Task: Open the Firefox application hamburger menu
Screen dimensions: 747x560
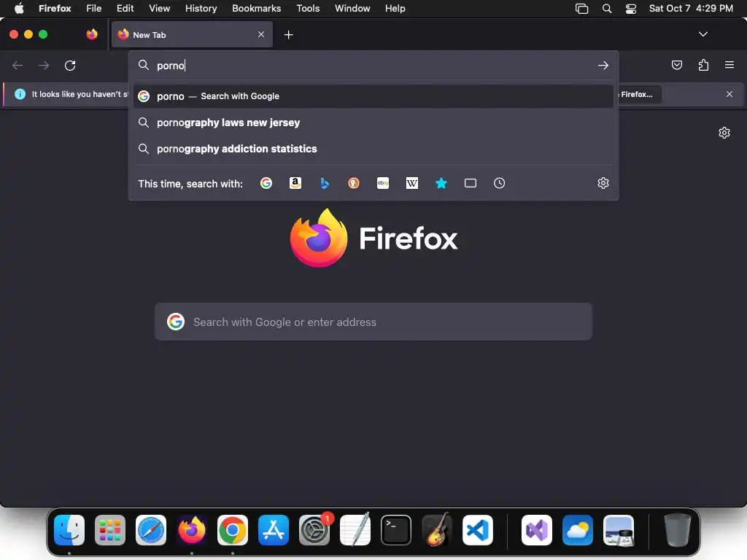Action: [729, 65]
